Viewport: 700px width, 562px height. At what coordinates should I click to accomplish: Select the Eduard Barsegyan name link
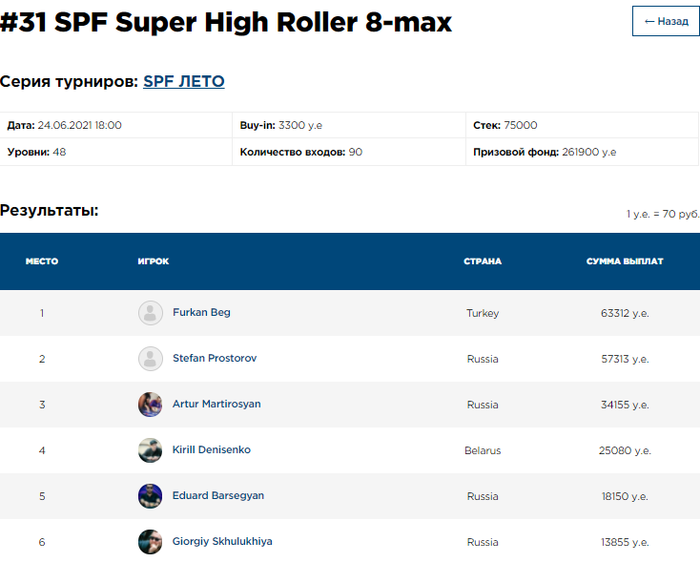tap(218, 496)
